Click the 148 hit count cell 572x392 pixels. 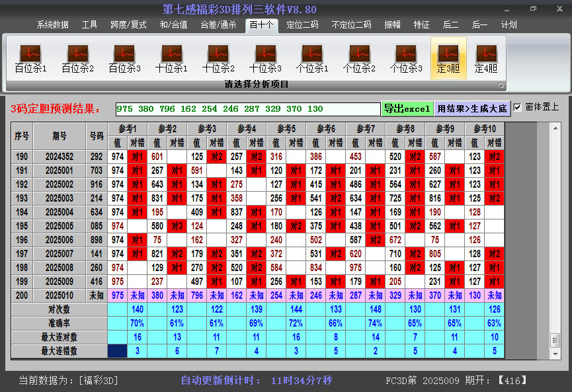click(x=376, y=309)
